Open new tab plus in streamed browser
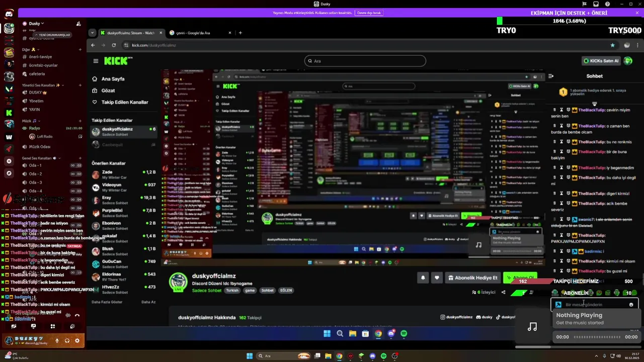This screenshot has width=644, height=362. tap(240, 33)
